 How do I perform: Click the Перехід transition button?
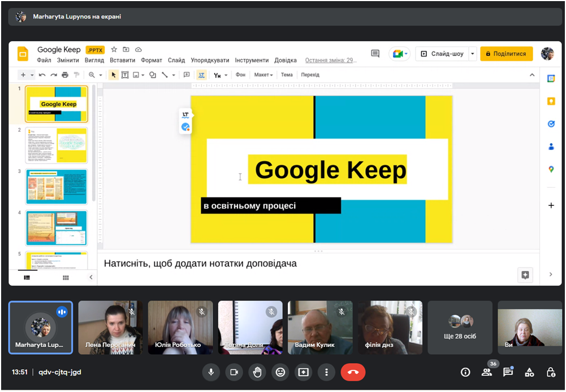click(x=310, y=75)
